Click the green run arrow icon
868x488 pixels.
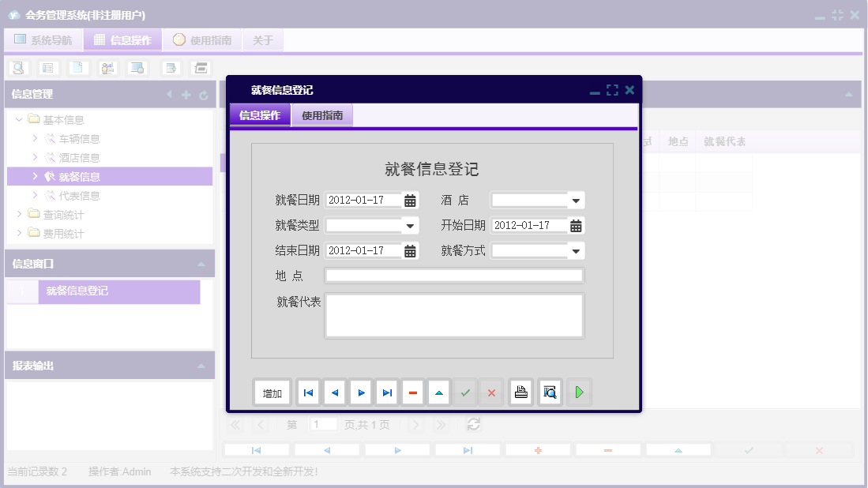click(x=579, y=392)
